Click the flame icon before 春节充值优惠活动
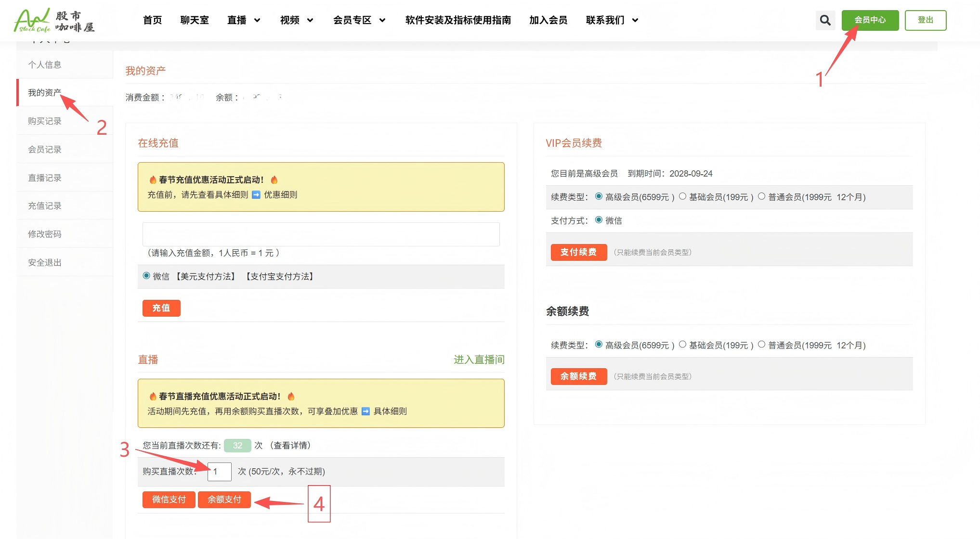Screen dimensions: 980x539 click(x=153, y=180)
